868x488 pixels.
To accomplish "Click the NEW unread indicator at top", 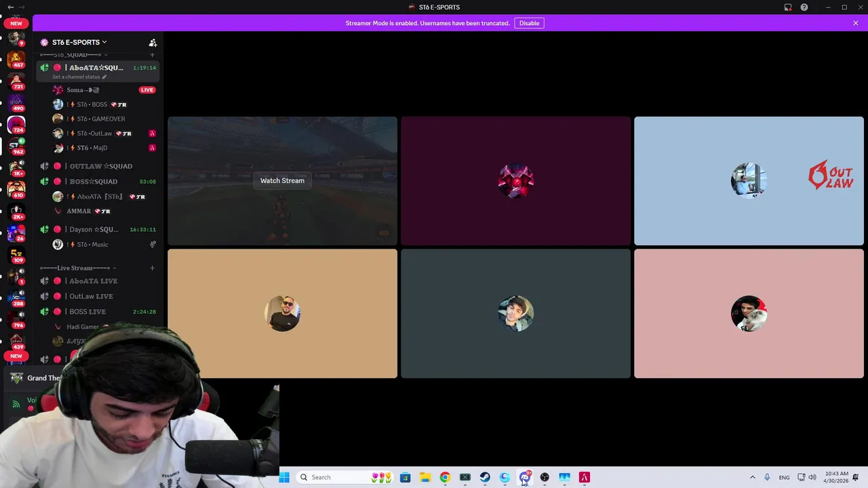I will [16, 23].
